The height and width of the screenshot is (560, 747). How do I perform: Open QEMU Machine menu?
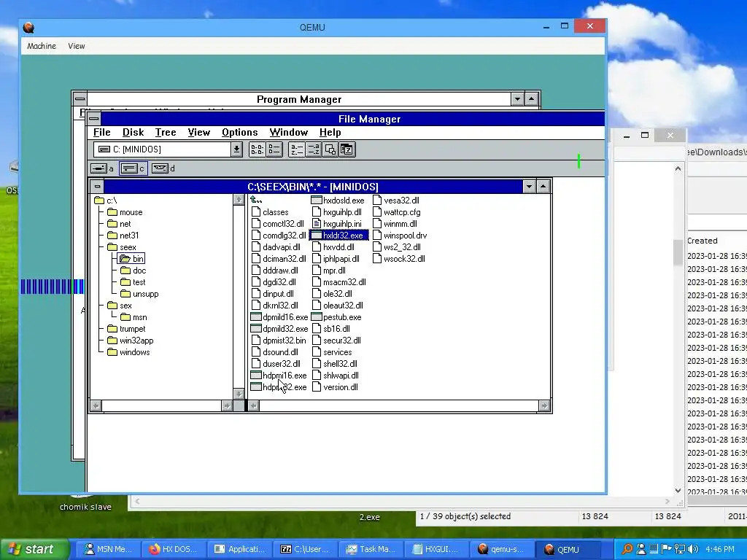pyautogui.click(x=42, y=46)
